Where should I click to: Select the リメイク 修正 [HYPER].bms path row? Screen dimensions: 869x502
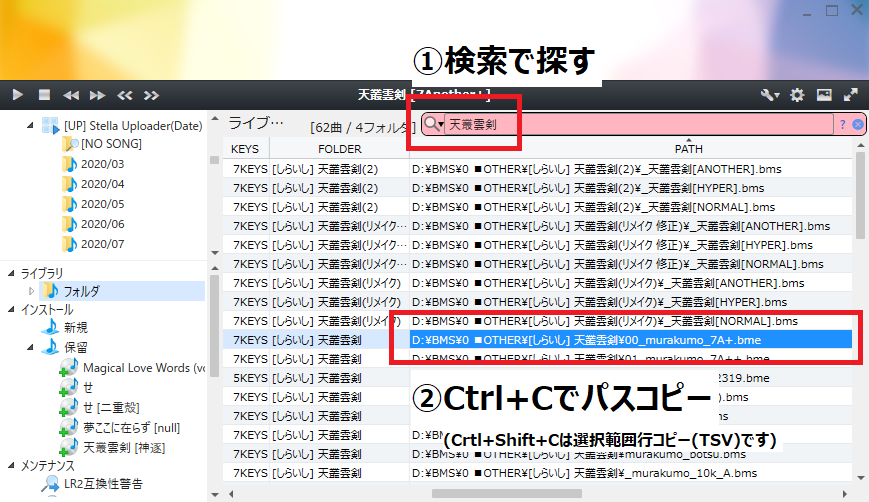(x=538, y=245)
